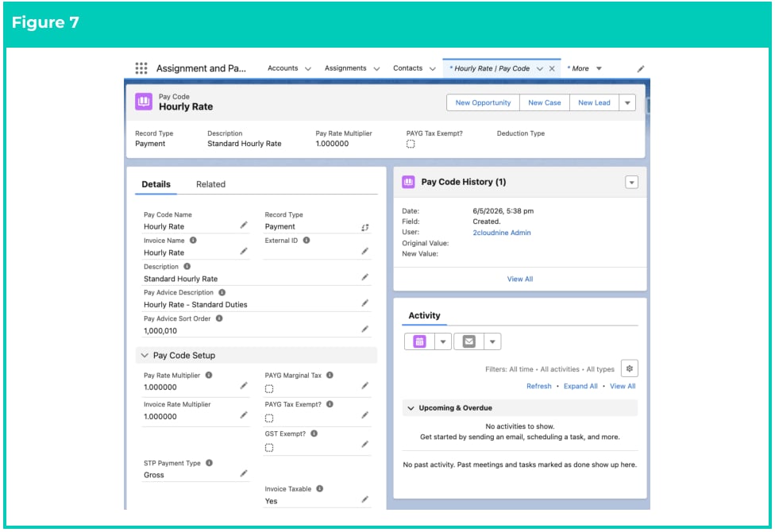Toggle the PAYG Marginal Tax checkbox
This screenshot has width=775, height=532.
tap(269, 388)
